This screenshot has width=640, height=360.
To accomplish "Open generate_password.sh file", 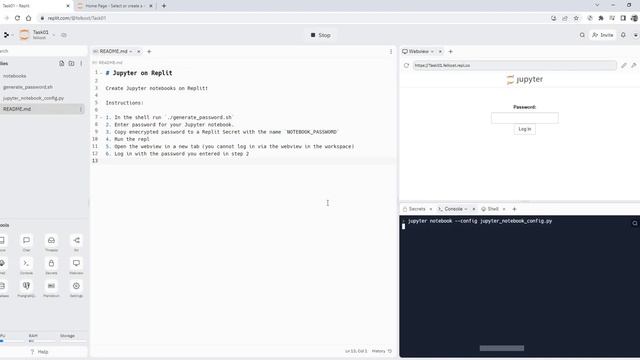I will click(x=28, y=87).
